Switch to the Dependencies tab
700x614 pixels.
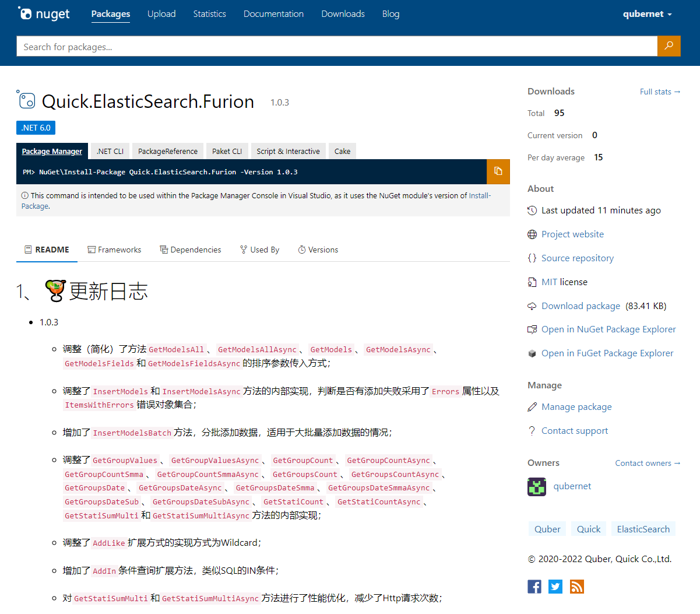point(190,250)
